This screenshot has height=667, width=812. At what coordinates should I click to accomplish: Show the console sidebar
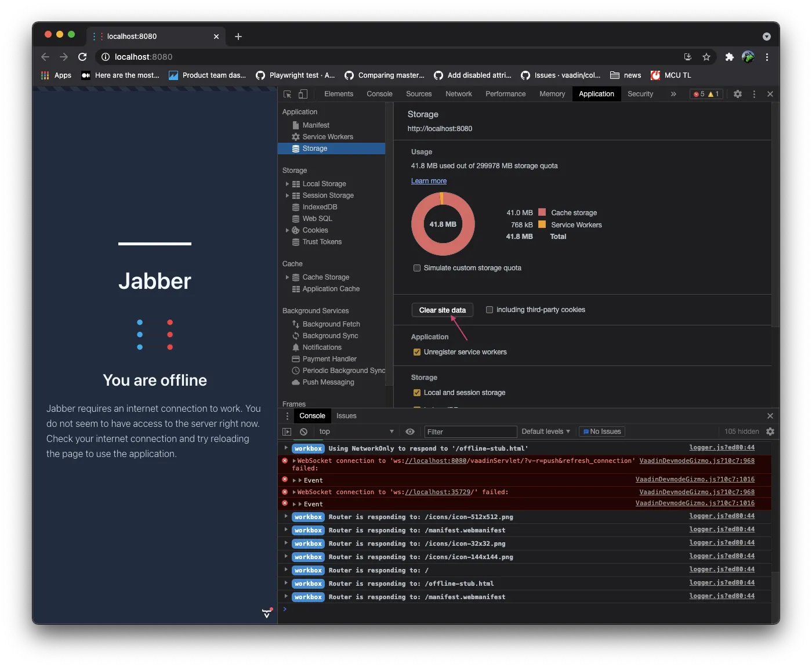287,432
